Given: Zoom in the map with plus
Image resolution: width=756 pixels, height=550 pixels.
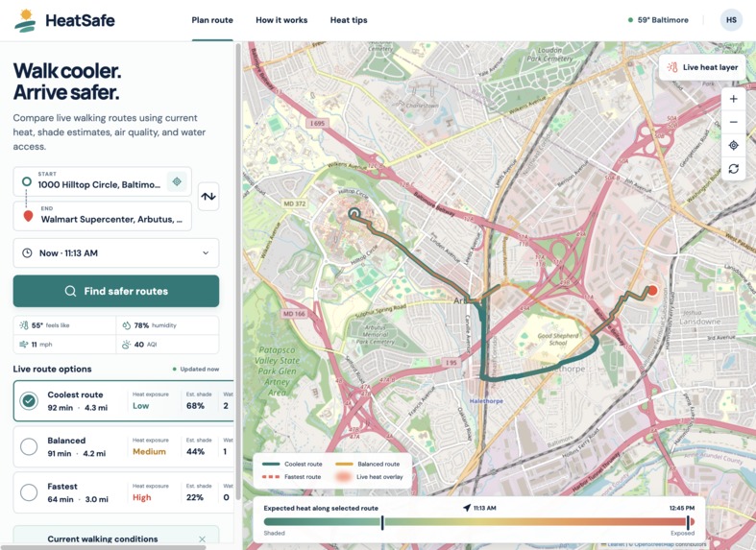Looking at the screenshot, I should click(x=733, y=99).
